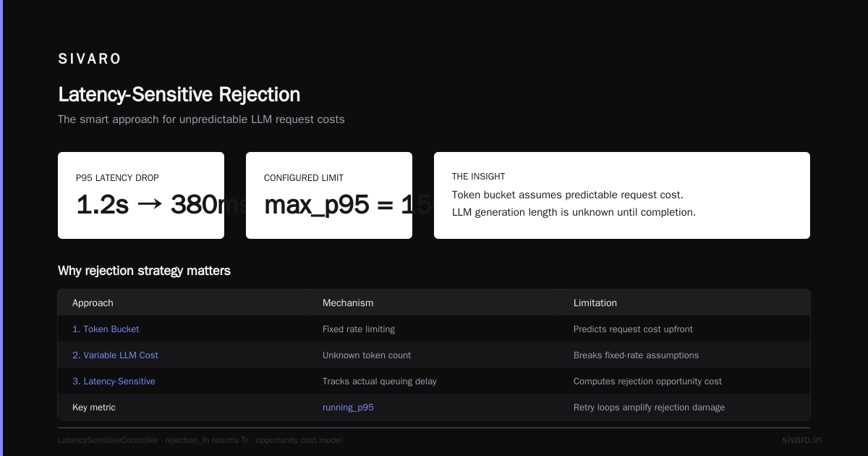The height and width of the screenshot is (456, 868).
Task: Open the 1. Token Bucket link
Action: [106, 329]
